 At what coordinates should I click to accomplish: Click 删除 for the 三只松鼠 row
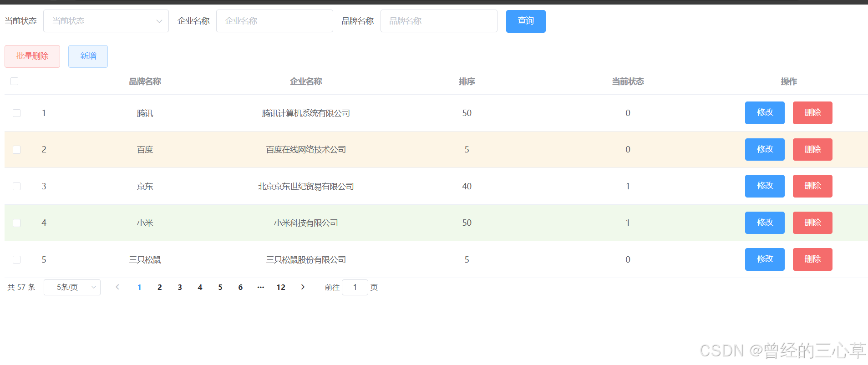point(812,259)
